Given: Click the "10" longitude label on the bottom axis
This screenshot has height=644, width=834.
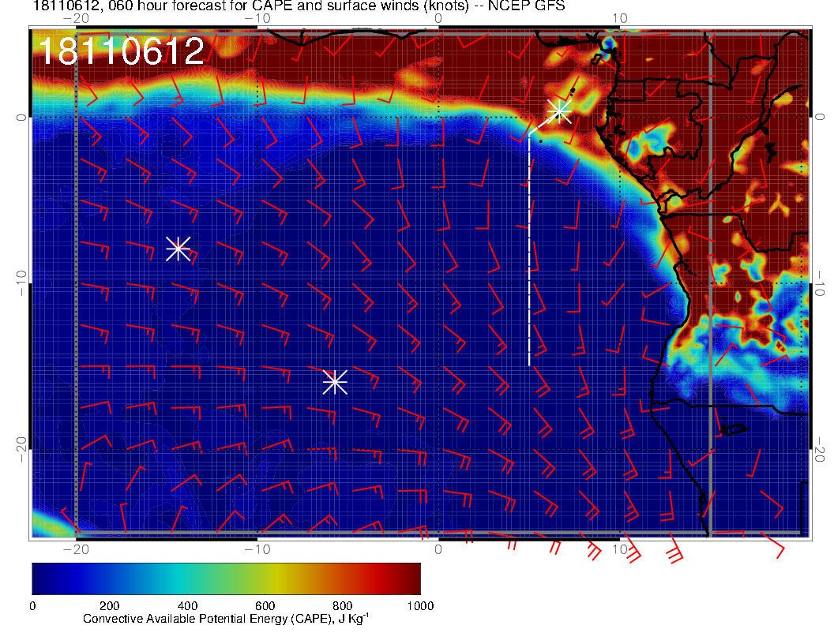Looking at the screenshot, I should [620, 549].
